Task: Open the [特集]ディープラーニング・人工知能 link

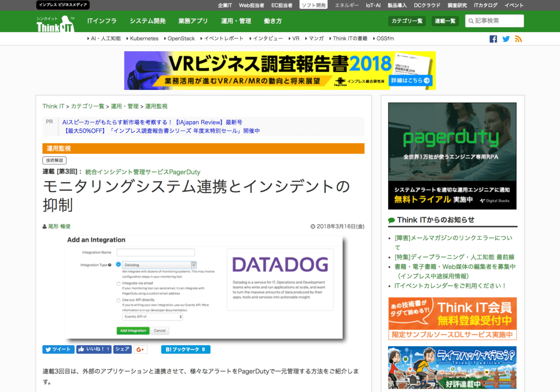Action: click(x=454, y=257)
